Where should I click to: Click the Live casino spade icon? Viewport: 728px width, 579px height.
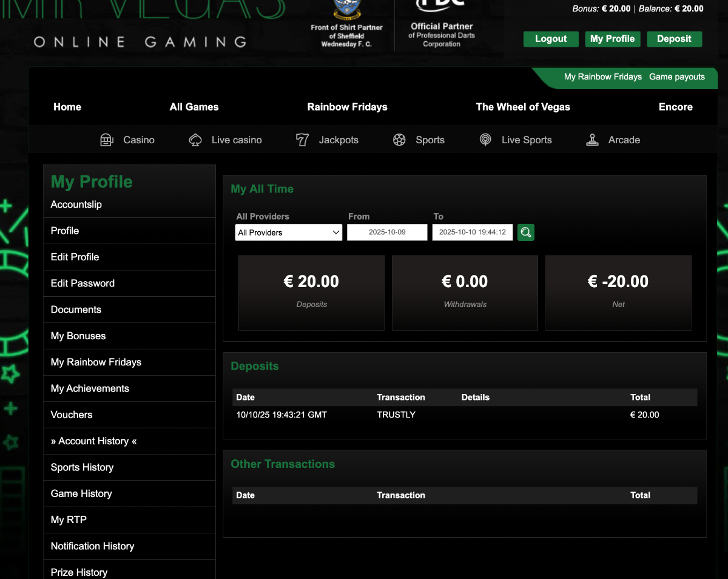click(195, 140)
